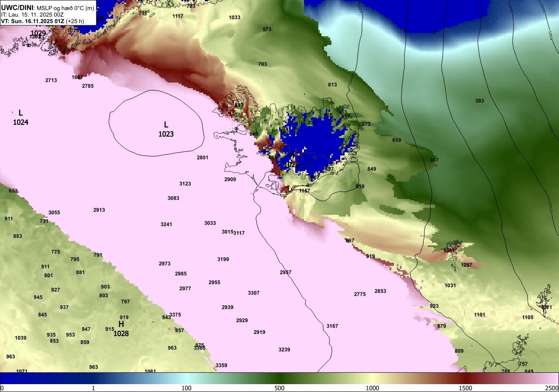Screen dimensions: 559x392
Task: Click the 1033 height value
Action: (235, 17)
